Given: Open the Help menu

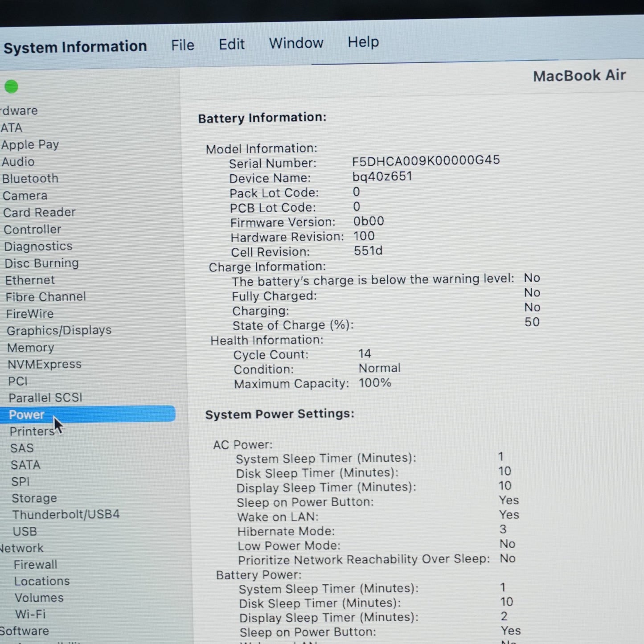Looking at the screenshot, I should pos(363,42).
